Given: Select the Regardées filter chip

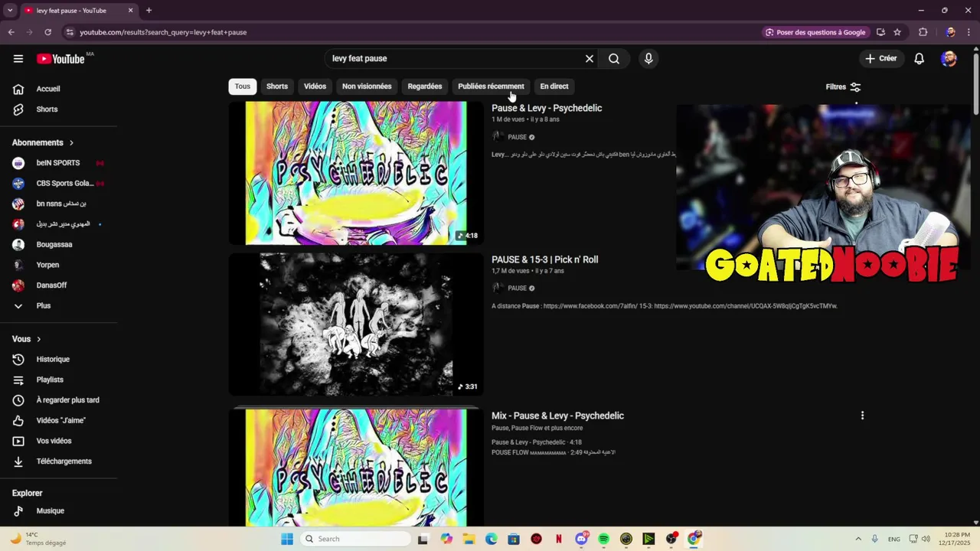Looking at the screenshot, I should point(425,86).
